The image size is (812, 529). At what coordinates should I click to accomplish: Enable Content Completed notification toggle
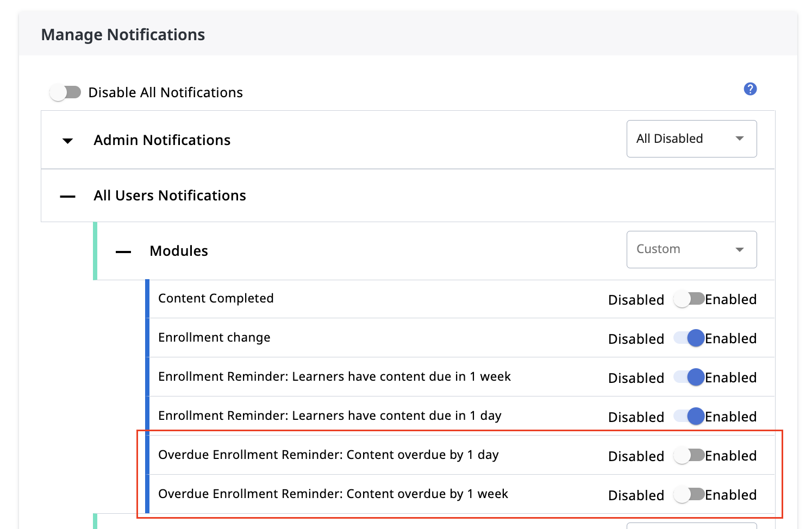[x=689, y=299]
